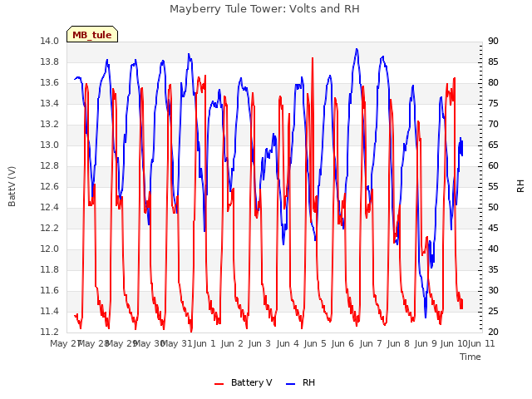Click the 12.2 left axis value
Image resolution: width=532 pixels, height=399 pixels.
coord(50,229)
